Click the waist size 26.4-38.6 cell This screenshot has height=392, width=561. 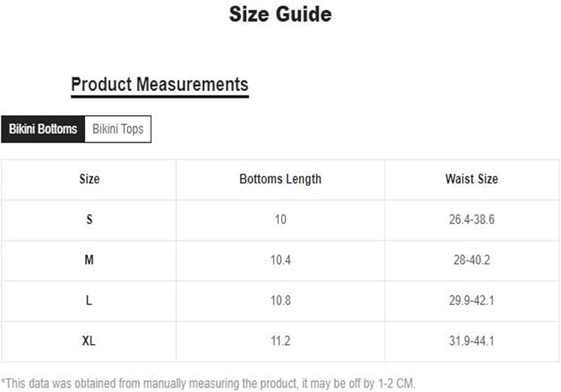(x=471, y=220)
